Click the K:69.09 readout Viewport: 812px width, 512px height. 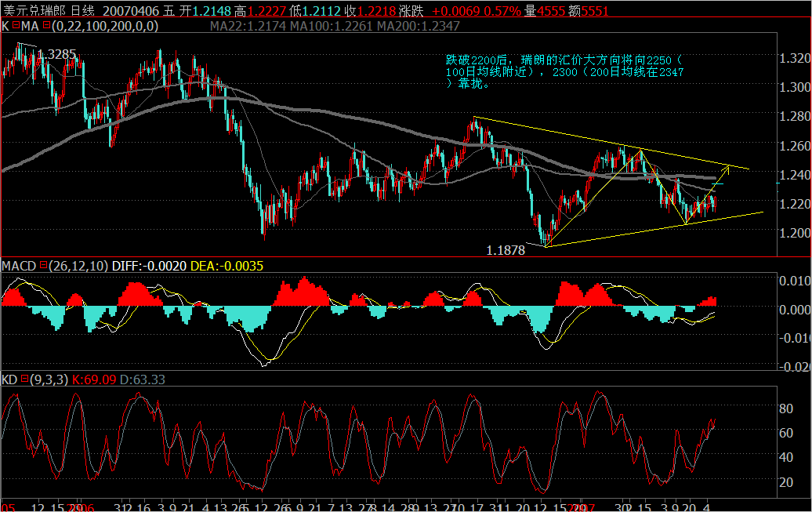(x=94, y=379)
